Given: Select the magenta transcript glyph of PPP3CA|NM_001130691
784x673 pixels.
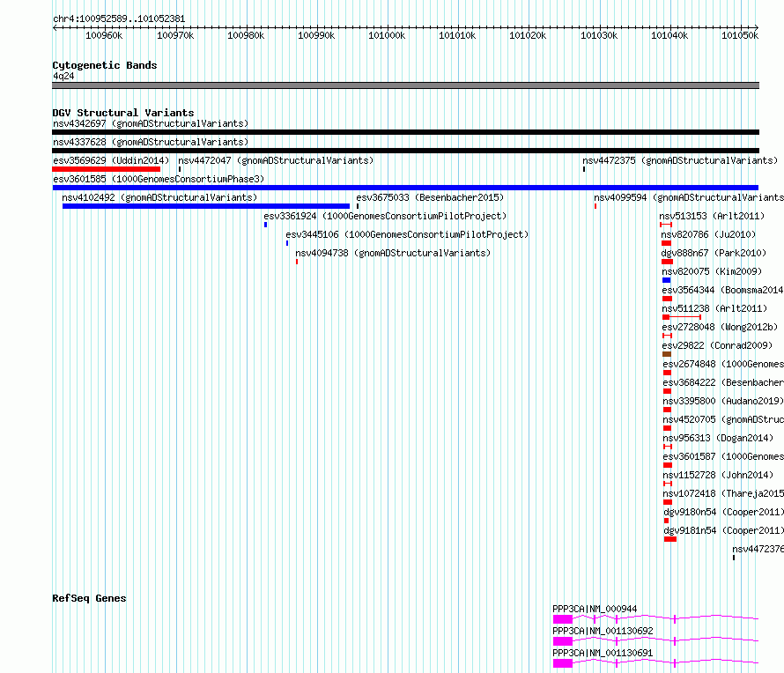Looking at the screenshot, I should tap(656, 663).
